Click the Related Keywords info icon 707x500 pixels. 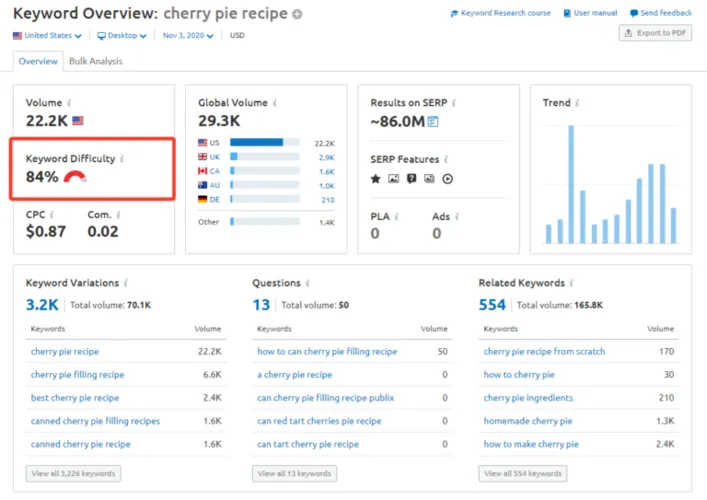coord(571,283)
